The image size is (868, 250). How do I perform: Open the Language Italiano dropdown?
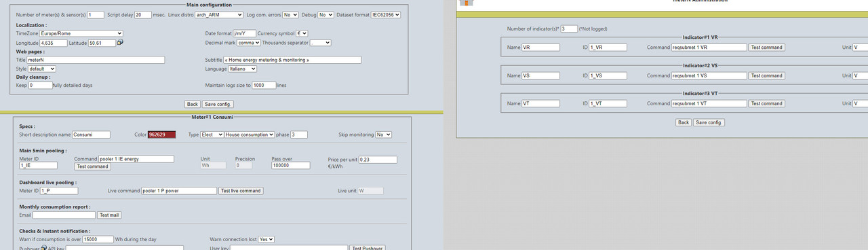click(243, 69)
